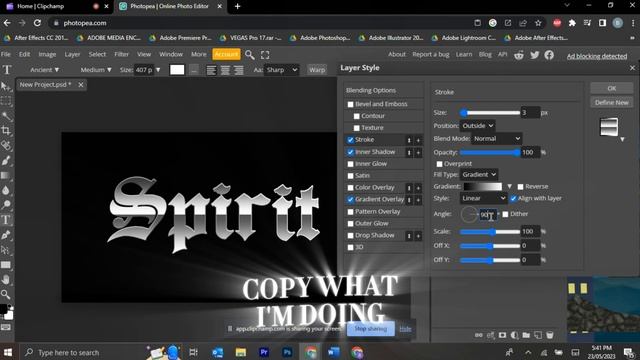Click the stroke Gradient color bar
This screenshot has width=640, height=360.
[x=483, y=187]
